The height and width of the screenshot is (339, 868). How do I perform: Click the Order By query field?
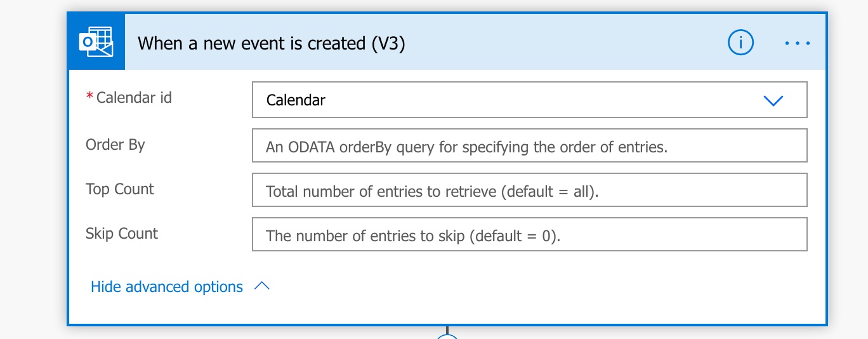pyautogui.click(x=529, y=146)
